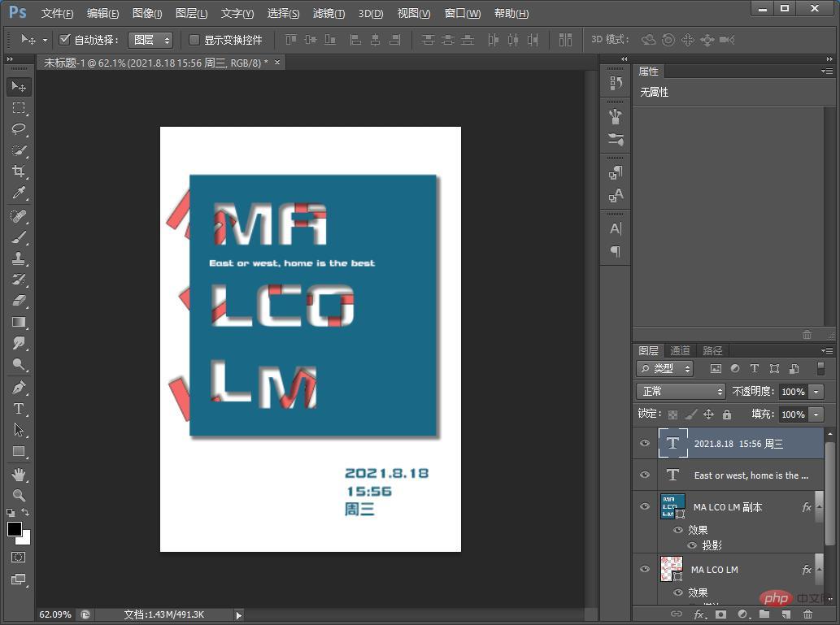Hide the East or west text layer
Viewport: 840px width, 625px height.
645,475
